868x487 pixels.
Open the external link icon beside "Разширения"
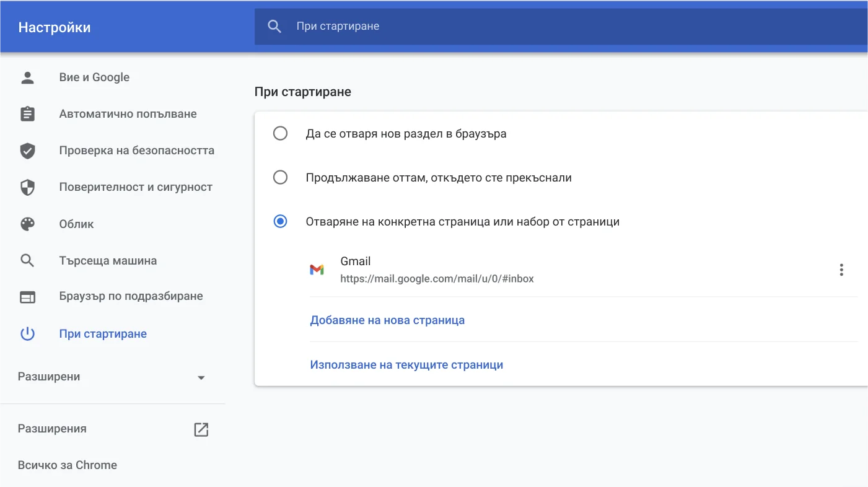click(x=201, y=429)
